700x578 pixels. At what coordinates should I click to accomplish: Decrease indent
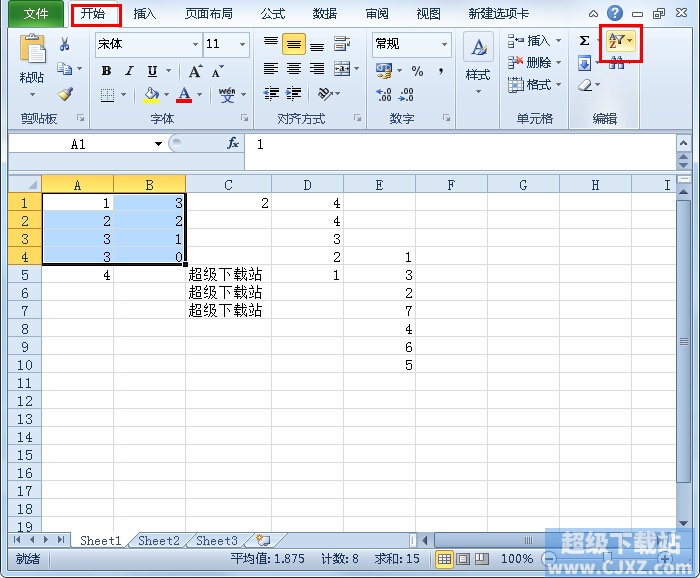click(271, 94)
